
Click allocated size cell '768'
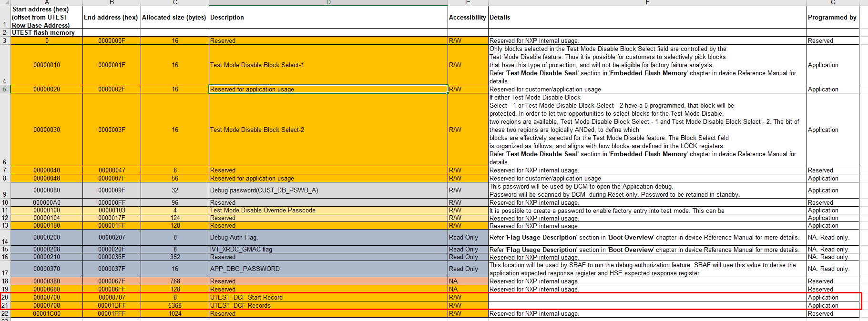pyautogui.click(x=175, y=281)
